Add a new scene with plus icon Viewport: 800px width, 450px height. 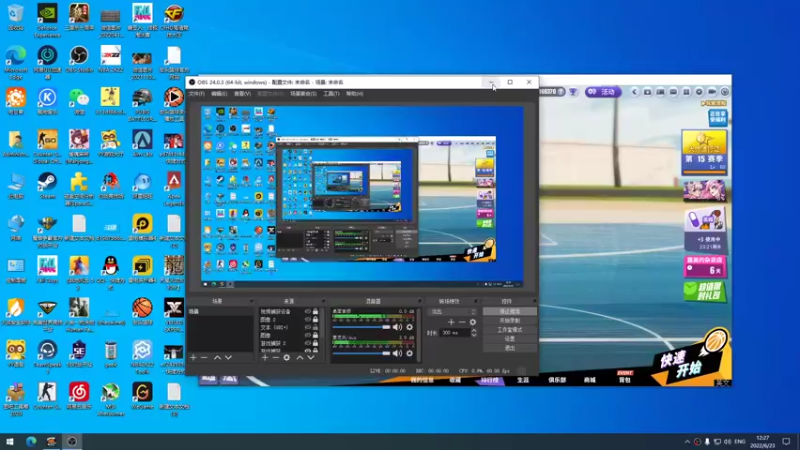tap(193, 358)
